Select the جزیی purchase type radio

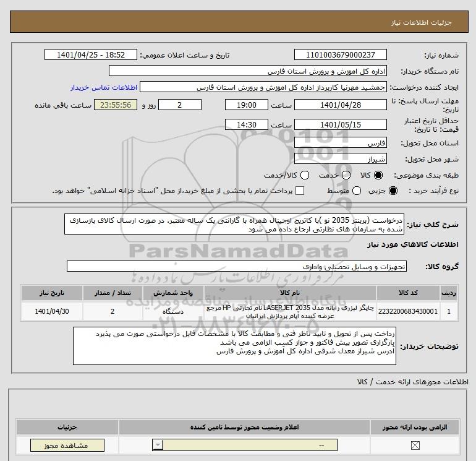pyautogui.click(x=393, y=191)
